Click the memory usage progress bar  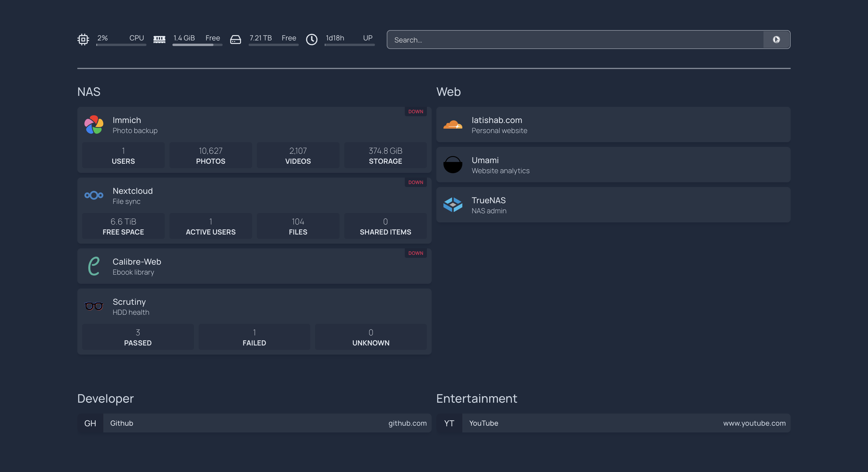(198, 46)
